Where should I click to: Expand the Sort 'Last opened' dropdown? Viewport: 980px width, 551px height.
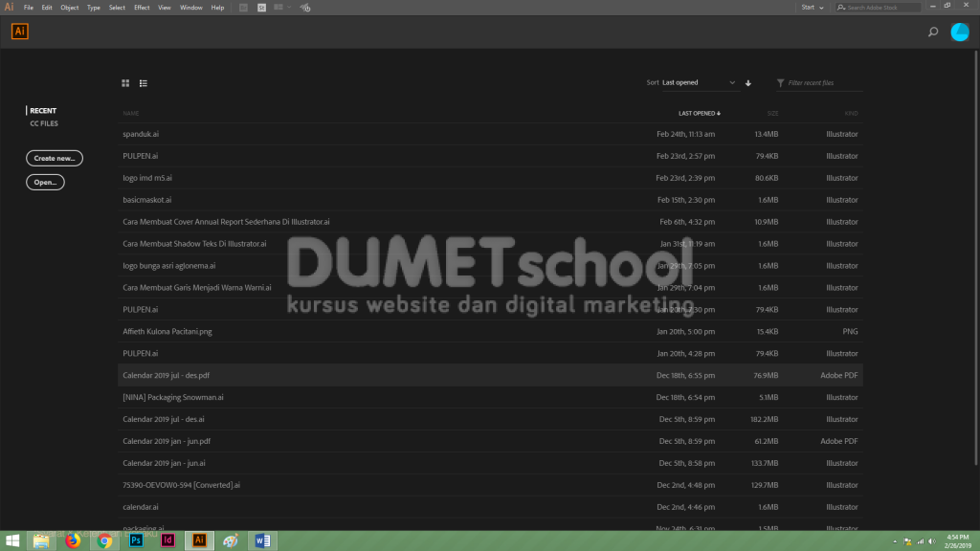699,82
